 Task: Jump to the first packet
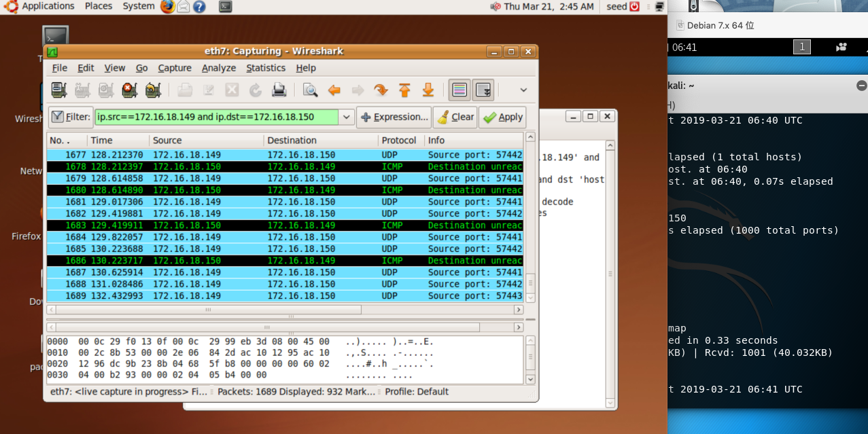[x=404, y=90]
